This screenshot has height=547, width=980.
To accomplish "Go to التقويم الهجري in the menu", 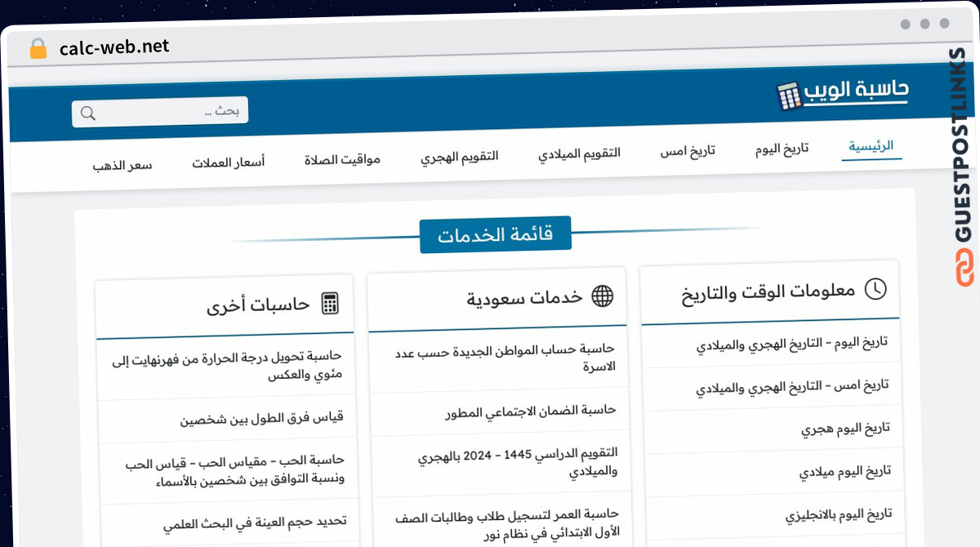I will click(460, 157).
